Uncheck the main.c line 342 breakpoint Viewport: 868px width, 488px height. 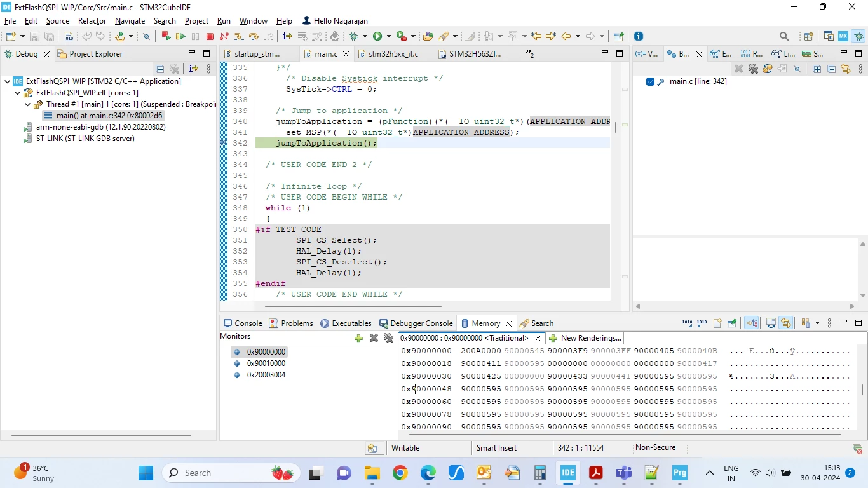[650, 81]
